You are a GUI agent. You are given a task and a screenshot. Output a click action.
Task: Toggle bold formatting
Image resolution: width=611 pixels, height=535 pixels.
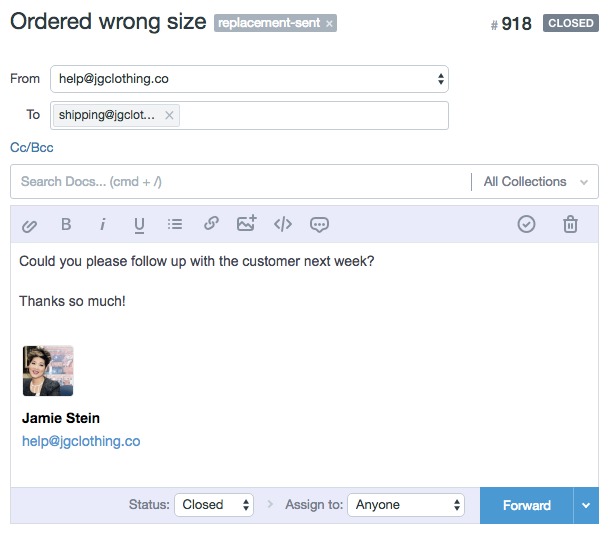[x=66, y=224]
